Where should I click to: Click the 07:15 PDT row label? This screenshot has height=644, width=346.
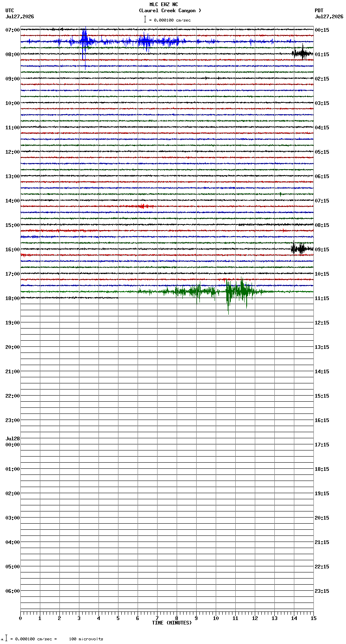point(322,201)
